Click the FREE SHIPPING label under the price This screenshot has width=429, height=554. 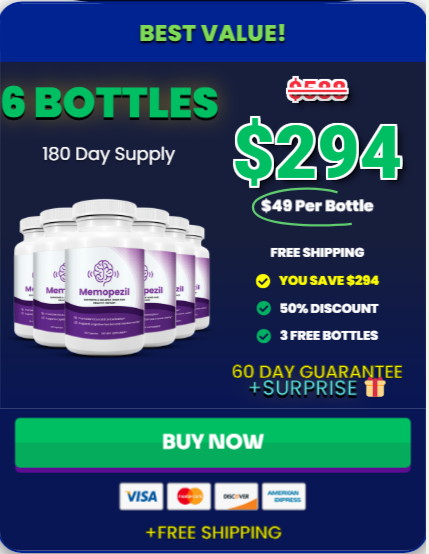click(317, 252)
